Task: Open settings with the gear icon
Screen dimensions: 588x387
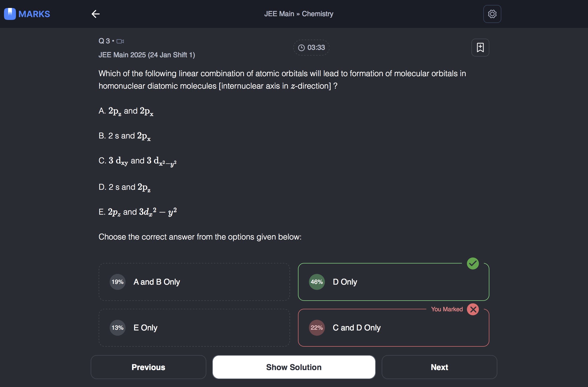Action: click(492, 14)
